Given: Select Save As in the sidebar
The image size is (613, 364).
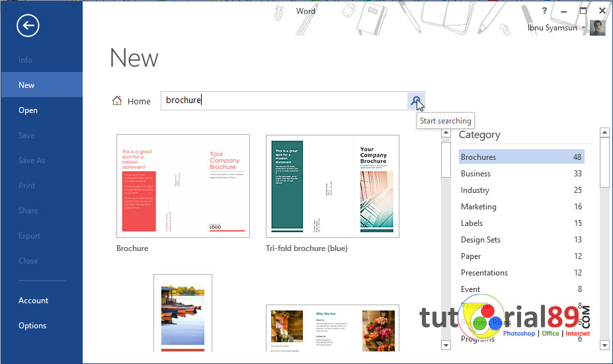Looking at the screenshot, I should coord(32,160).
